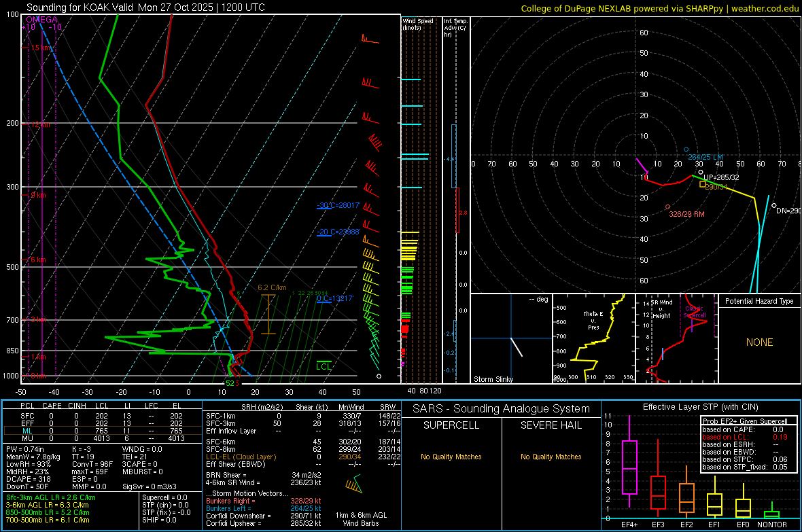
Task: Click the 'SARS - Sounding Analogue System' heading
Action: pyautogui.click(x=502, y=409)
